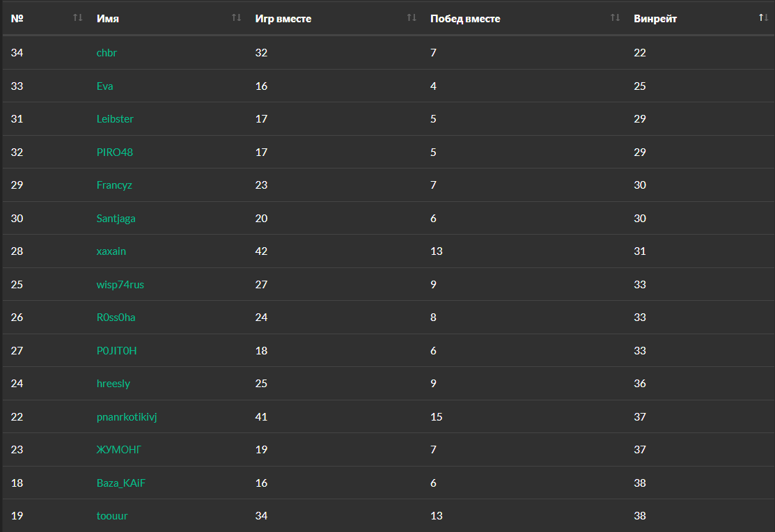Click sort arrows in Имя column
775x532 pixels.
point(236,18)
